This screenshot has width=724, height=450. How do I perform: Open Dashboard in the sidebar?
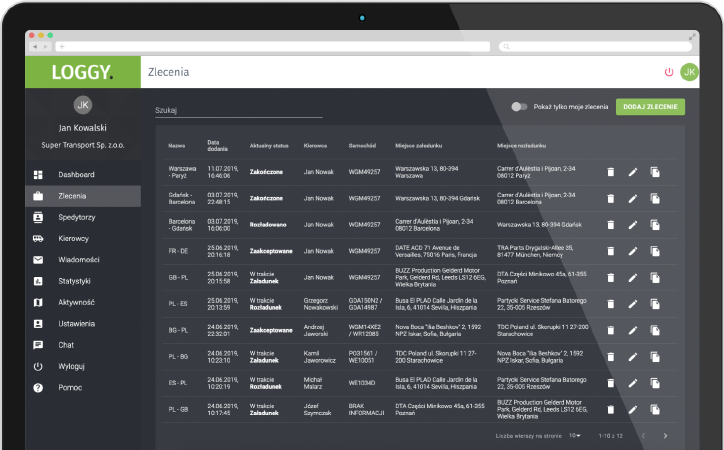coord(76,175)
